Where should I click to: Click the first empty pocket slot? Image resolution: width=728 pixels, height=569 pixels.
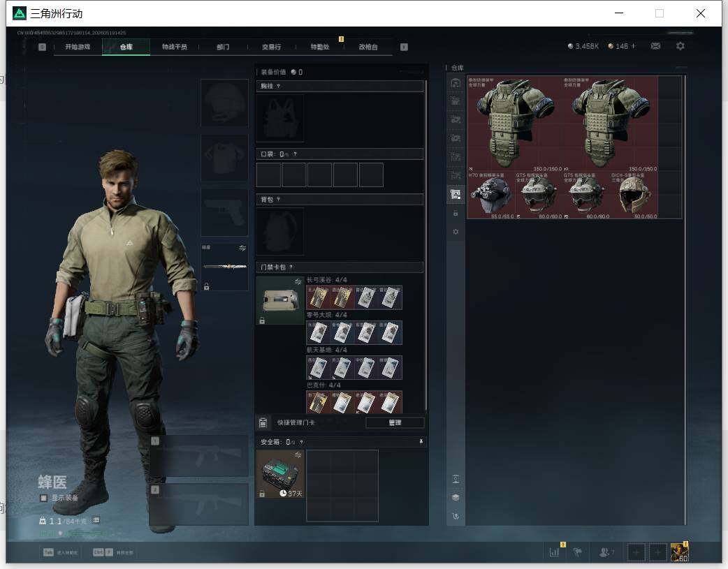pyautogui.click(x=268, y=175)
